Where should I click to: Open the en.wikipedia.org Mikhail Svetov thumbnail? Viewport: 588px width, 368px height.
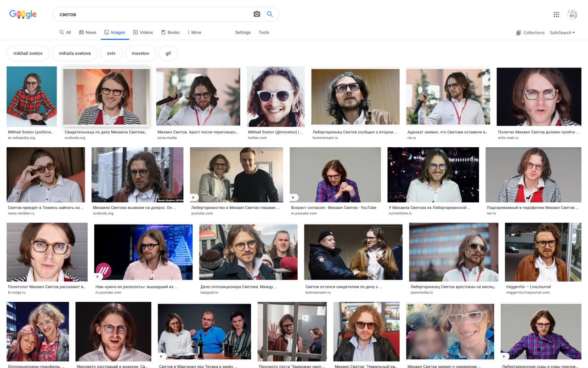(32, 97)
